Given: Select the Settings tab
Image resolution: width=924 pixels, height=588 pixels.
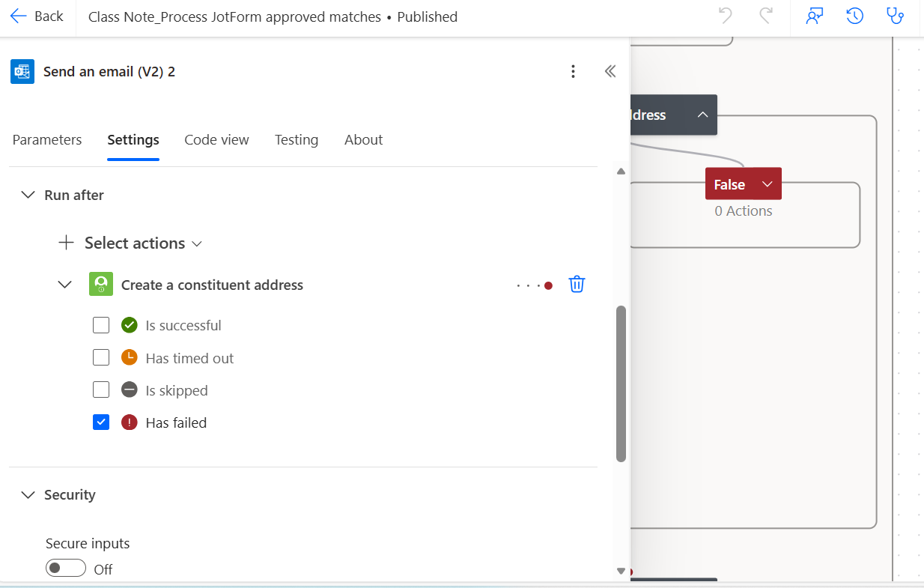Looking at the screenshot, I should [x=133, y=140].
